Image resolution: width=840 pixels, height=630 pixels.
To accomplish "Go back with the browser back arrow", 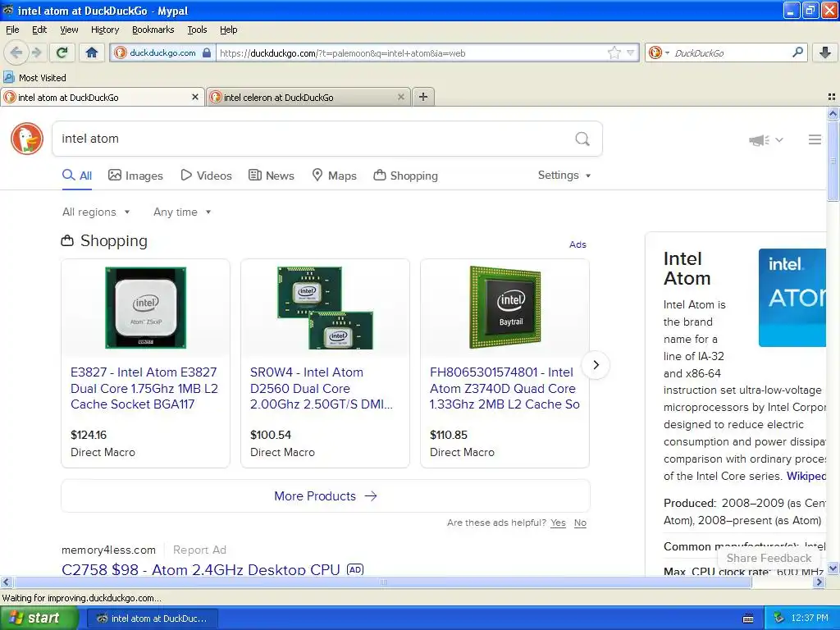I will 16,52.
